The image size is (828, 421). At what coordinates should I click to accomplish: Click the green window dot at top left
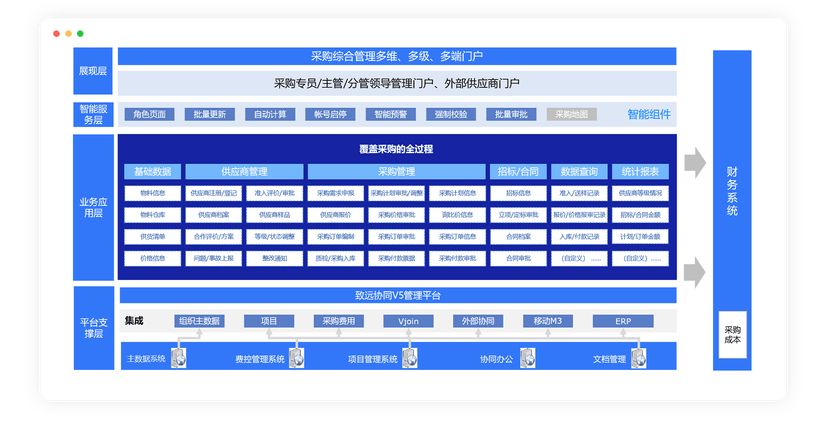click(x=80, y=34)
